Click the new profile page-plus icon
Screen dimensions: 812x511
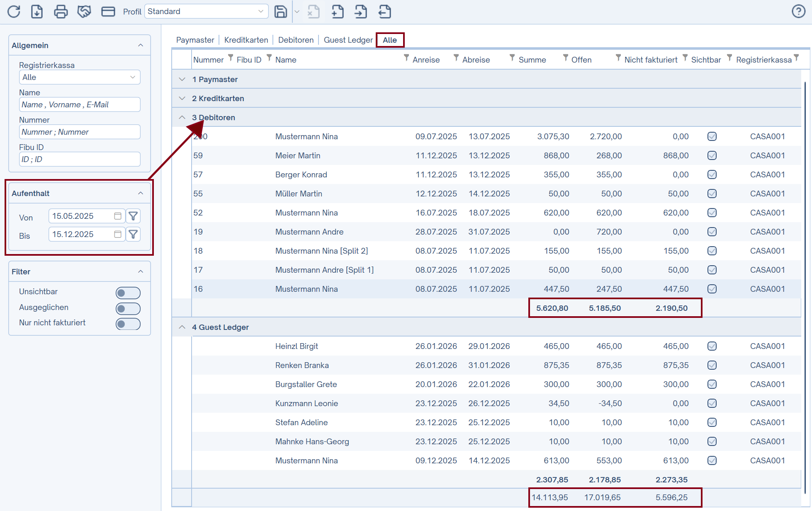tap(338, 12)
